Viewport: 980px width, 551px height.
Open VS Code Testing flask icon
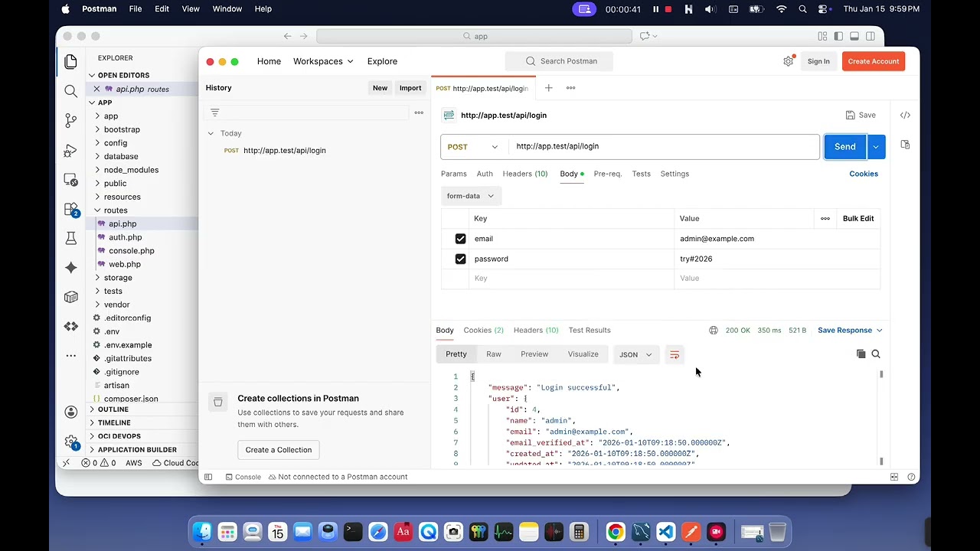[71, 239]
